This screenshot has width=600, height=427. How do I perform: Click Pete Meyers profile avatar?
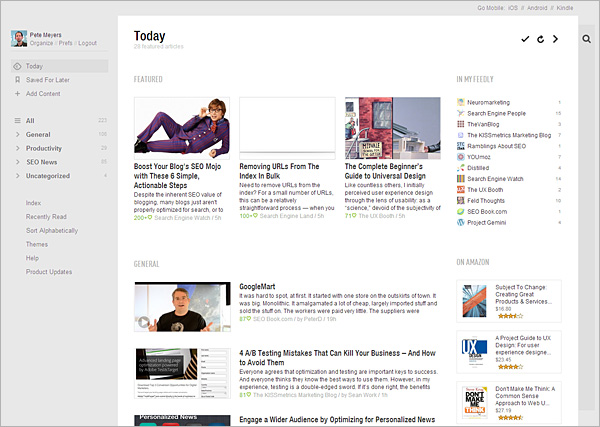tap(18, 38)
